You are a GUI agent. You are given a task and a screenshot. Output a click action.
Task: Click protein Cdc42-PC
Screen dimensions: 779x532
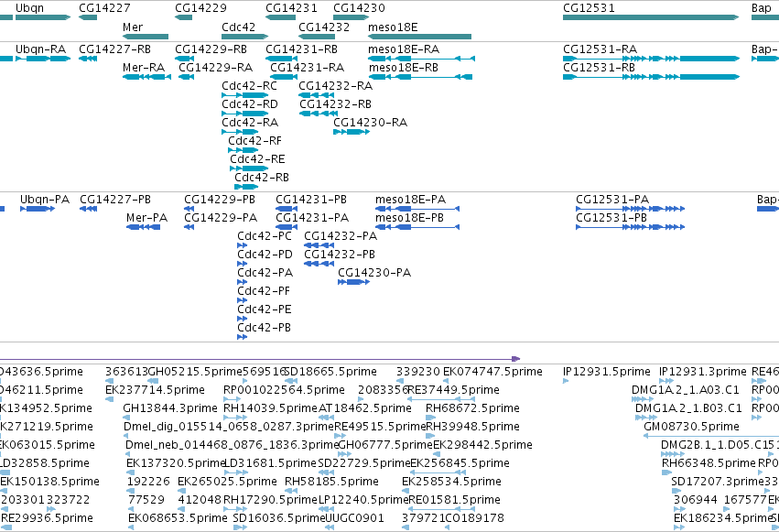265,236
